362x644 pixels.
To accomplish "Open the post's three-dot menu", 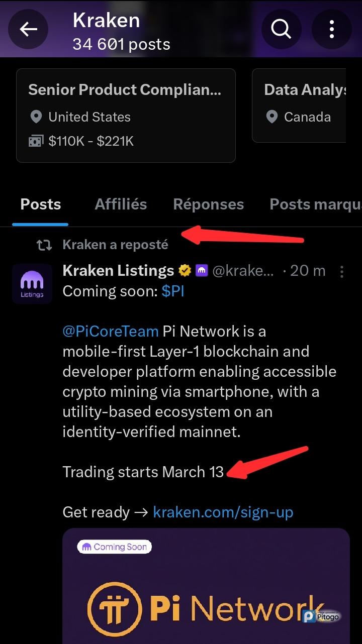I will click(342, 272).
